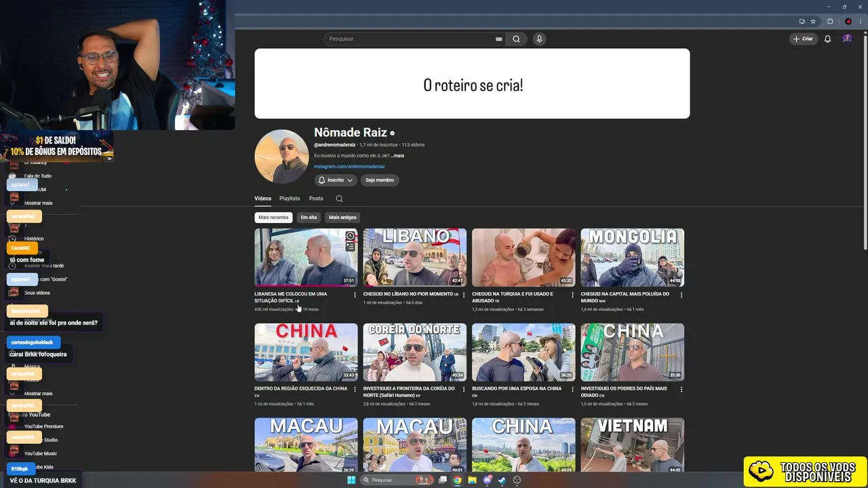Open Windows Start menu

[351, 480]
